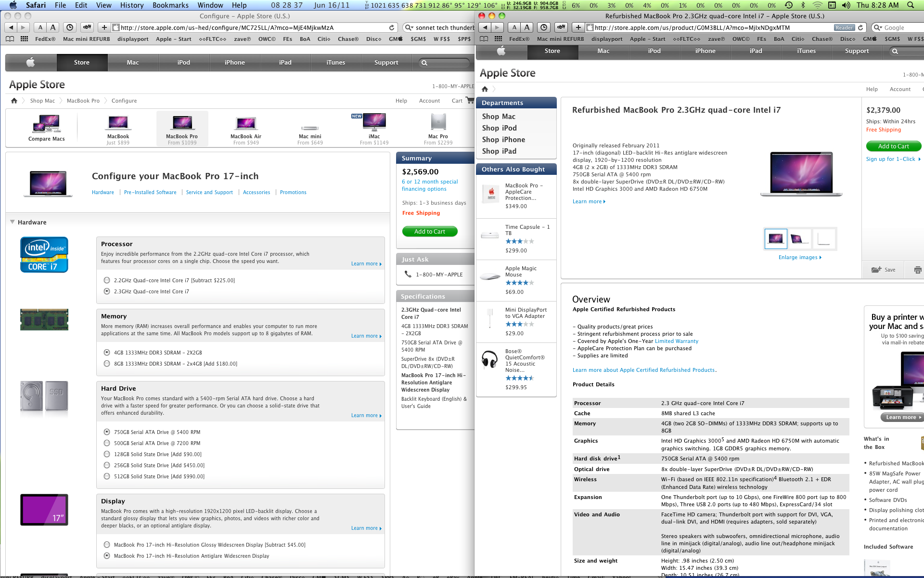Click the Apple logo in right store navigation
The image size is (924, 578).
click(501, 51)
